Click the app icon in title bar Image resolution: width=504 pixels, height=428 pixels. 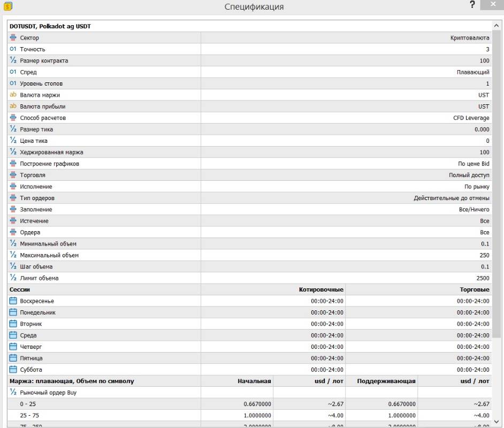click(x=7, y=6)
